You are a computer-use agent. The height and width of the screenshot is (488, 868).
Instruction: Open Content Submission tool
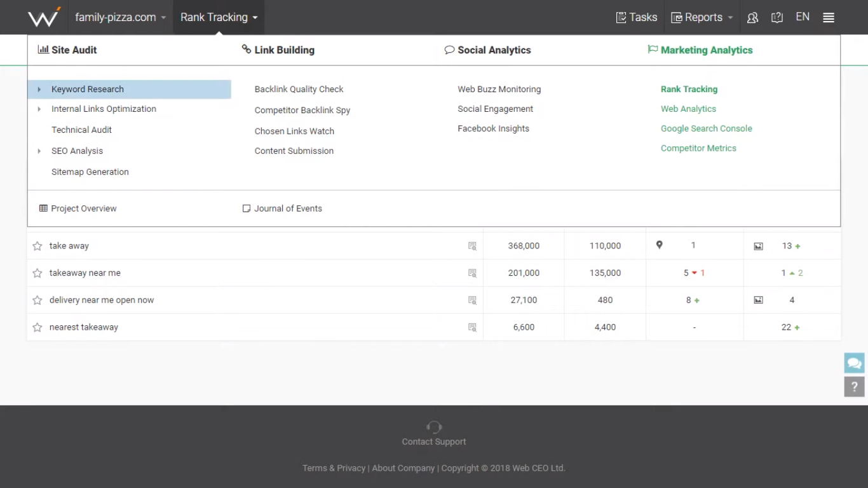point(294,151)
